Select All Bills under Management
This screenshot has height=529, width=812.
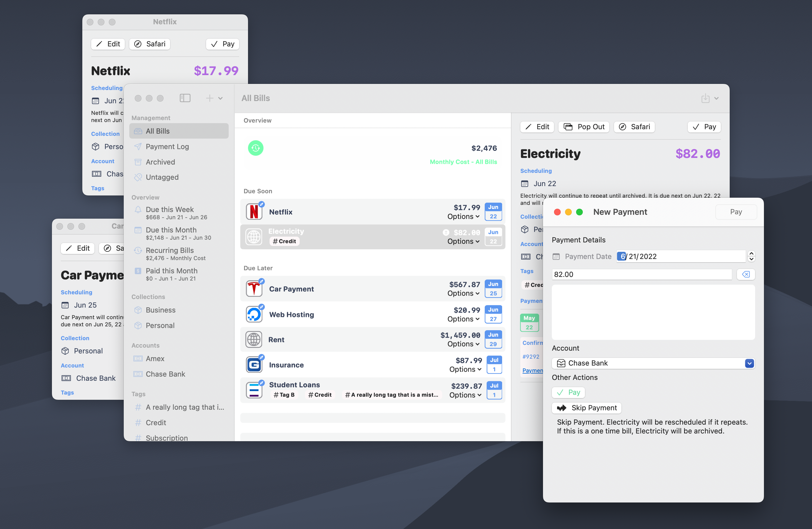157,131
